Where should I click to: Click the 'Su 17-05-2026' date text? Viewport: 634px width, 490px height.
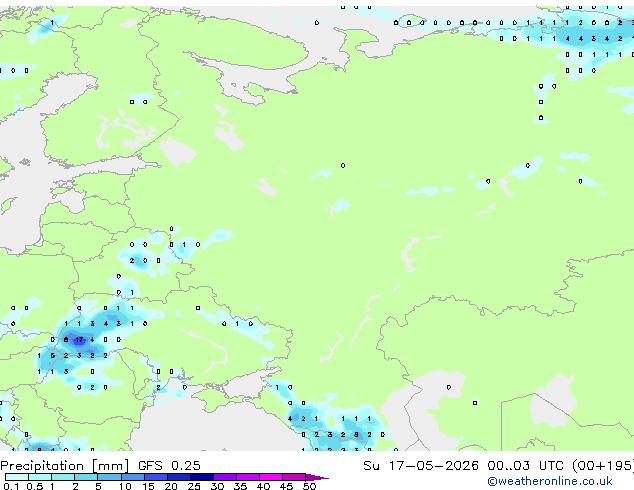tap(421, 466)
